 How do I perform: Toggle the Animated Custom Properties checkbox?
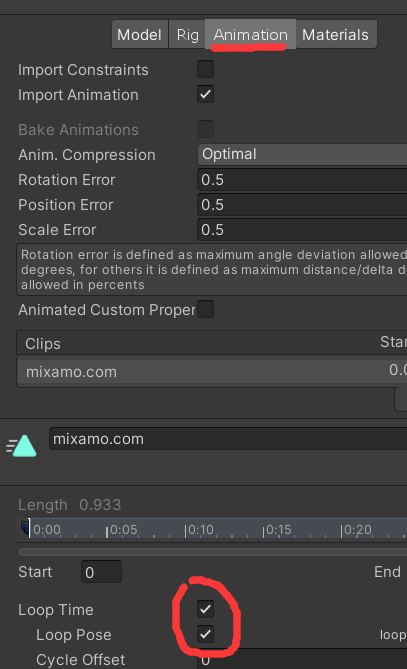point(205,309)
